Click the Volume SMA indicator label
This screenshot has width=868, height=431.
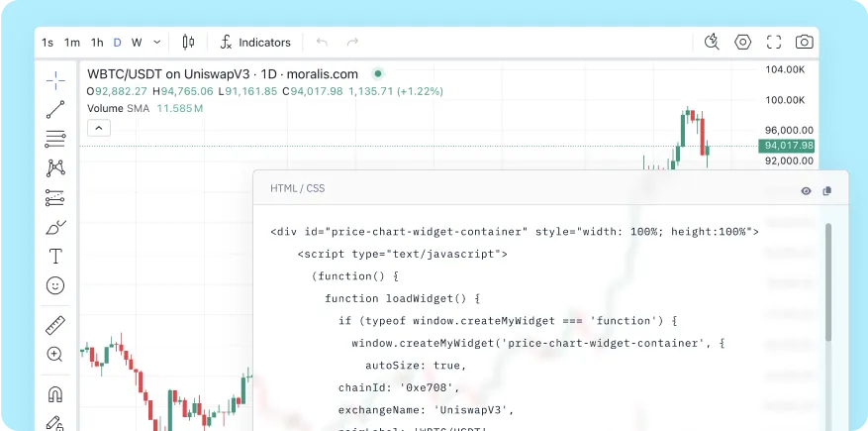[x=119, y=109]
